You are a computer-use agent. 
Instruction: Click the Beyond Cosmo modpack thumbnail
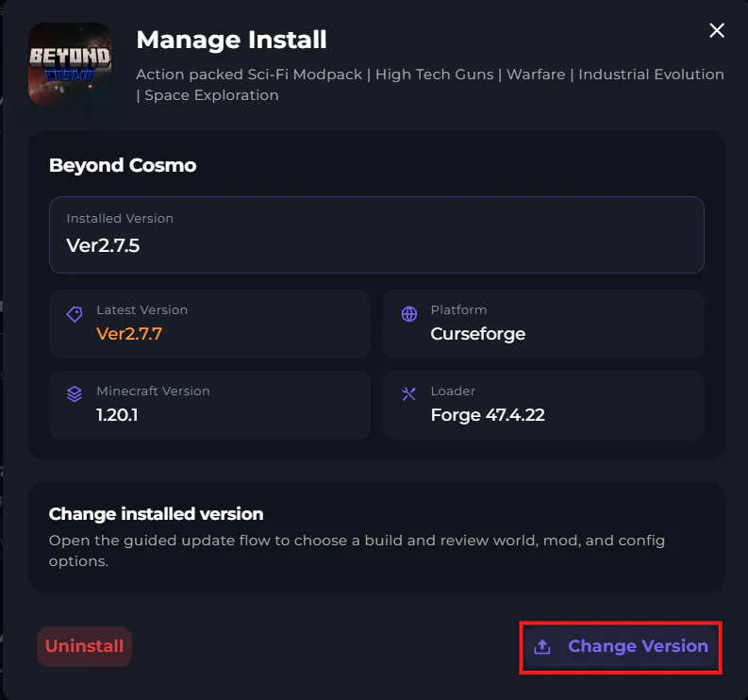pos(70,64)
